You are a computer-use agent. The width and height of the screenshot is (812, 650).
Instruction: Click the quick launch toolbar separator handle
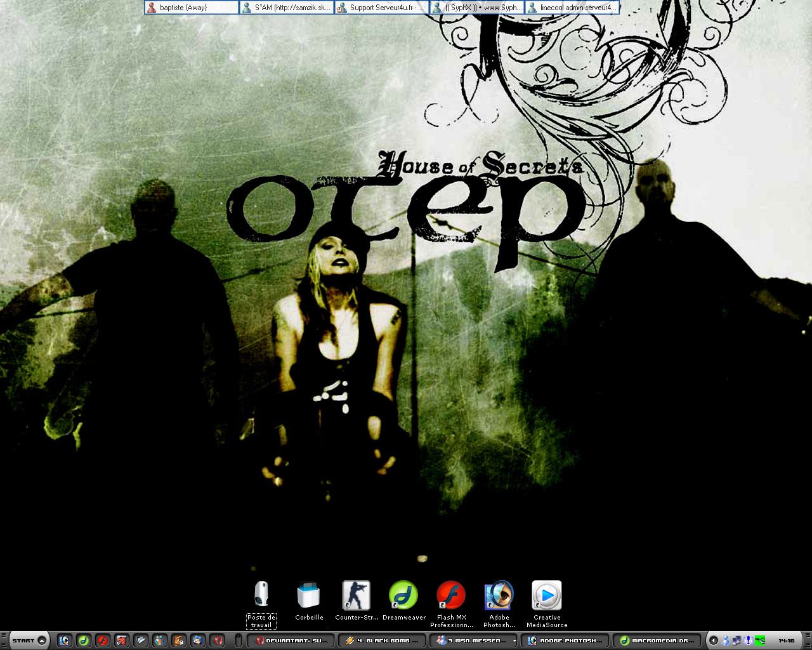tap(238, 640)
